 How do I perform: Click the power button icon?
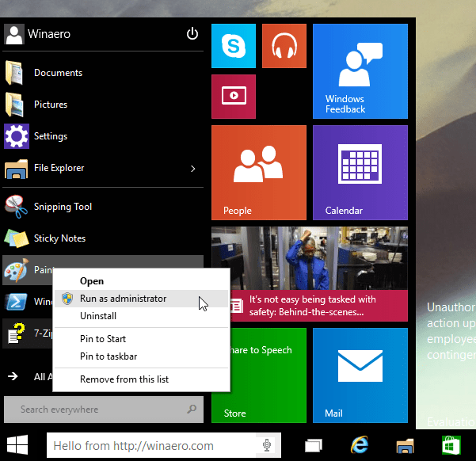point(192,34)
